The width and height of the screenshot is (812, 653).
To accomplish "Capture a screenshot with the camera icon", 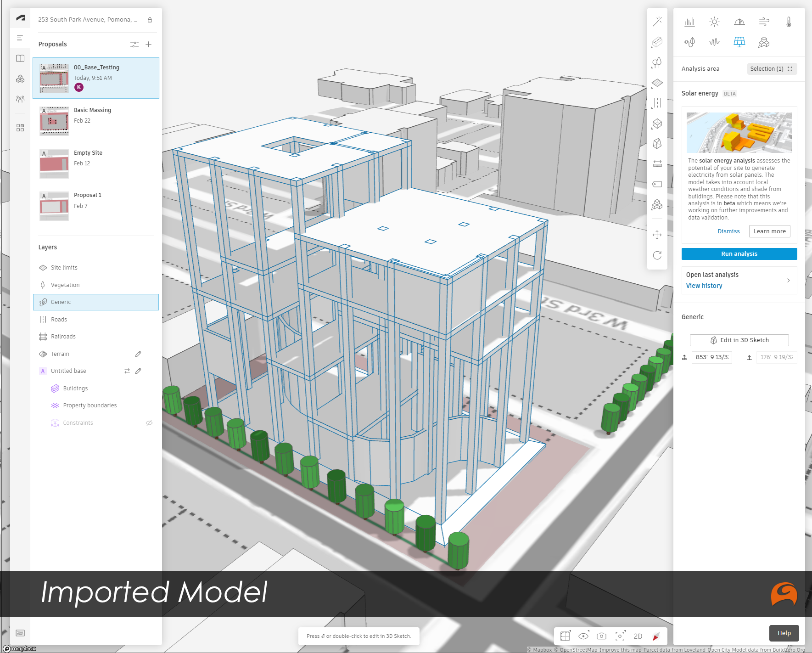I will (601, 636).
